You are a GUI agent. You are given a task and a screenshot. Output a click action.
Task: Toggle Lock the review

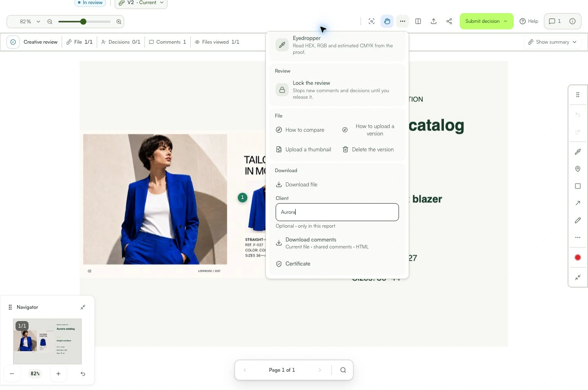tap(337, 90)
